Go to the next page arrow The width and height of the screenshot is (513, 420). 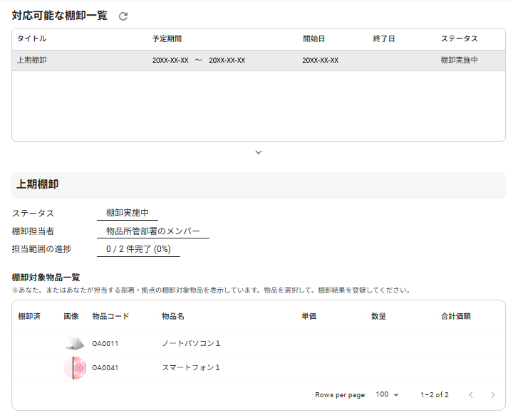pos(493,395)
